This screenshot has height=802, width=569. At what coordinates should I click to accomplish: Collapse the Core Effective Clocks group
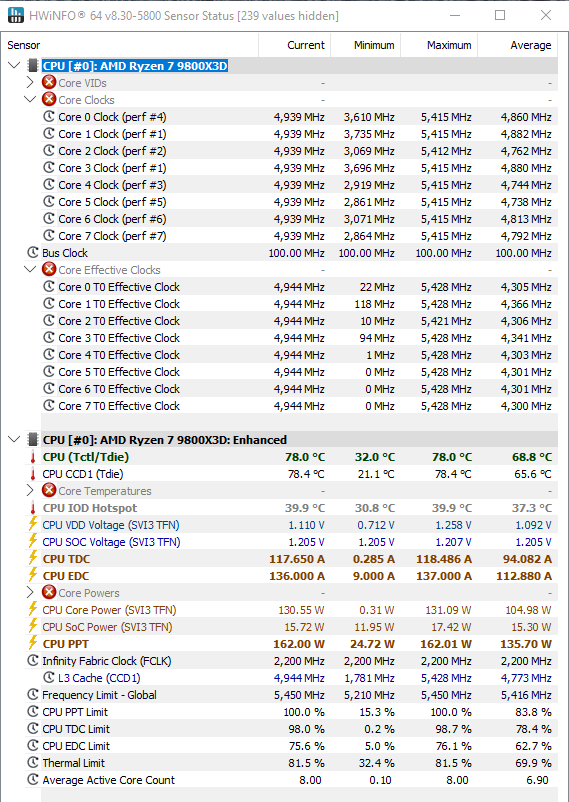pos(30,269)
